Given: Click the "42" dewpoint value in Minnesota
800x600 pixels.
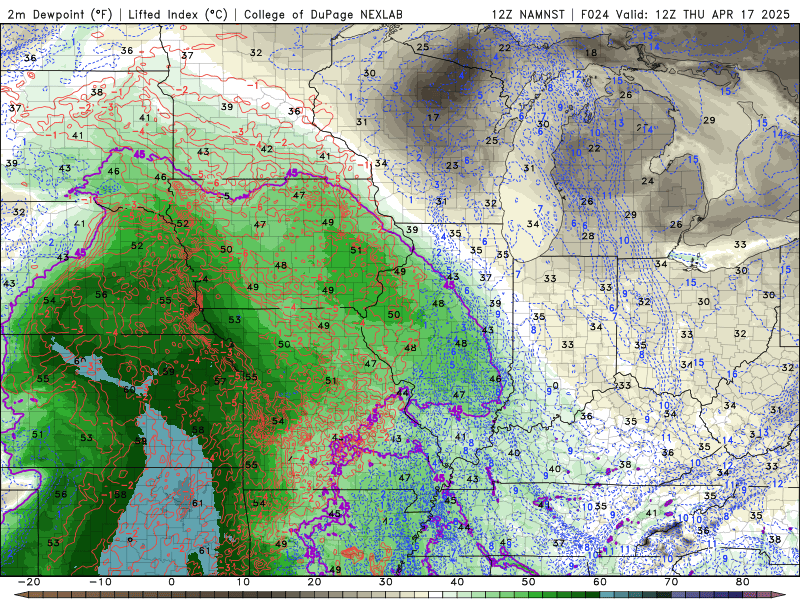Looking at the screenshot, I should pos(267,149).
